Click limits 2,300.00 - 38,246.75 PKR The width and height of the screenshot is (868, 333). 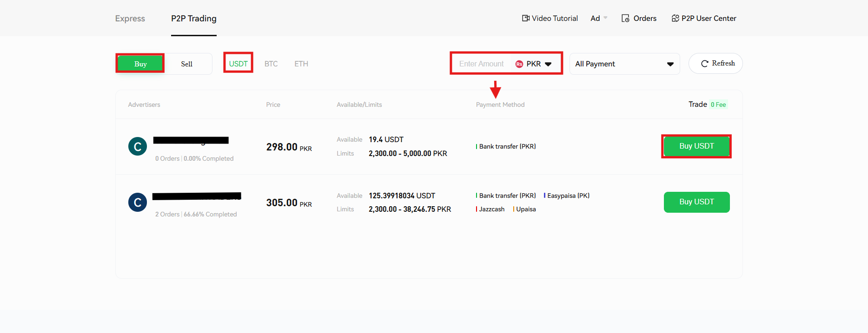click(x=410, y=209)
